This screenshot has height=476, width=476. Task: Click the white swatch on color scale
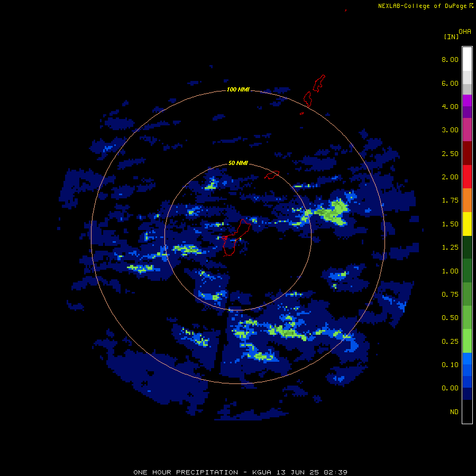click(x=467, y=59)
